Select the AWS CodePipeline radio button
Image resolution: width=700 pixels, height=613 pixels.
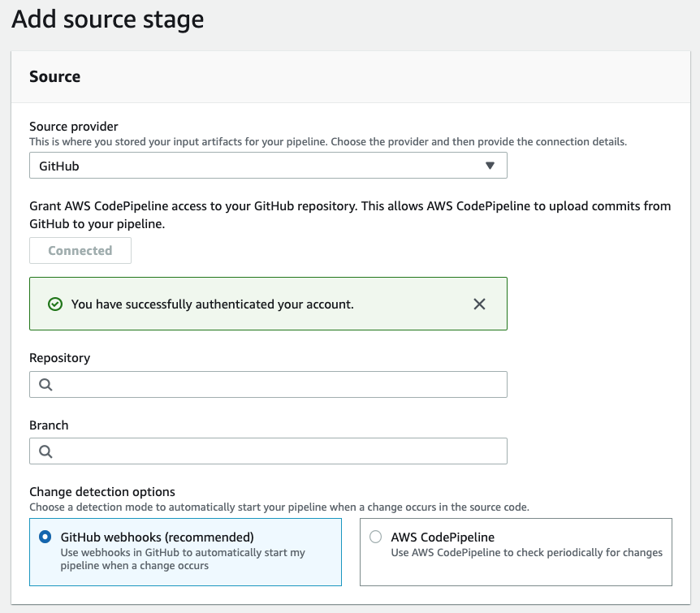[375, 537]
